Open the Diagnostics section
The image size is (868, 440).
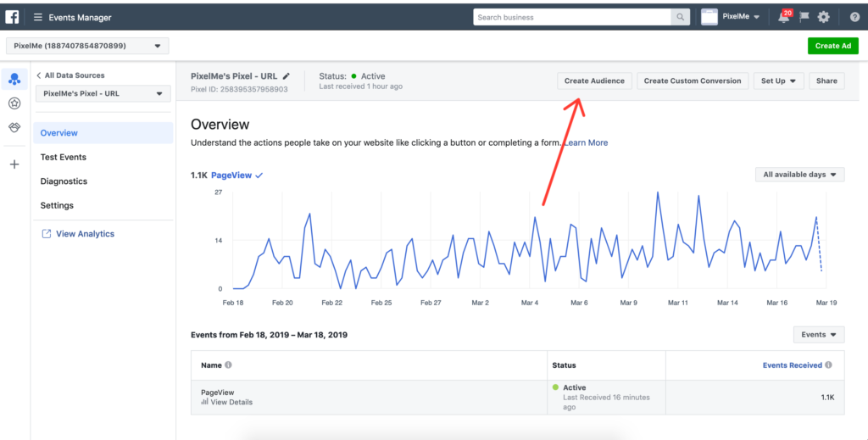click(x=64, y=181)
